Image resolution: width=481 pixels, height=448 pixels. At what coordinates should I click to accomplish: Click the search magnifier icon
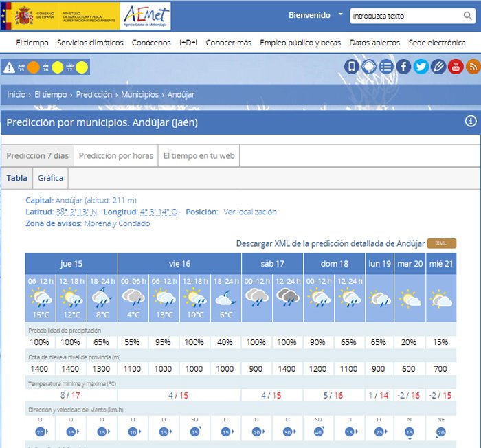coord(468,15)
